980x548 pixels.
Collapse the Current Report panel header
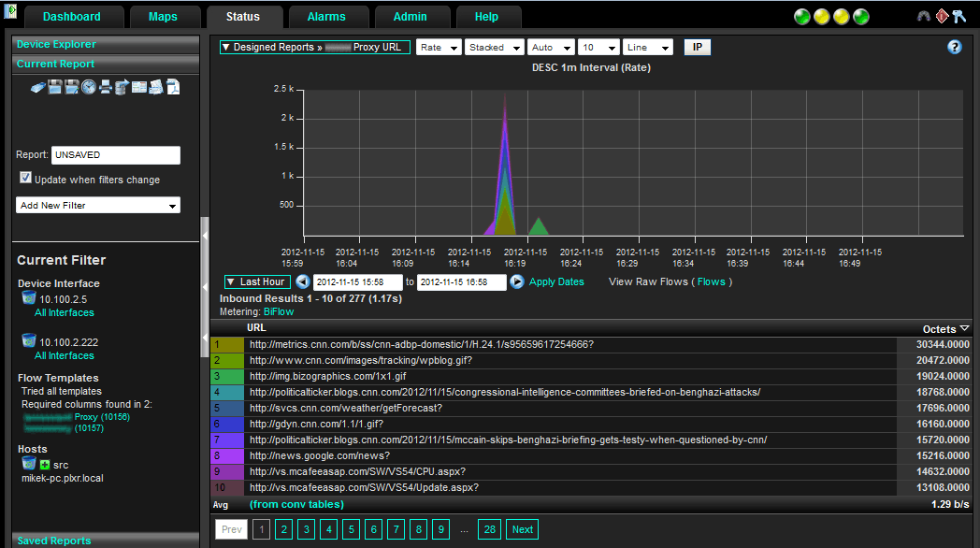(x=106, y=64)
